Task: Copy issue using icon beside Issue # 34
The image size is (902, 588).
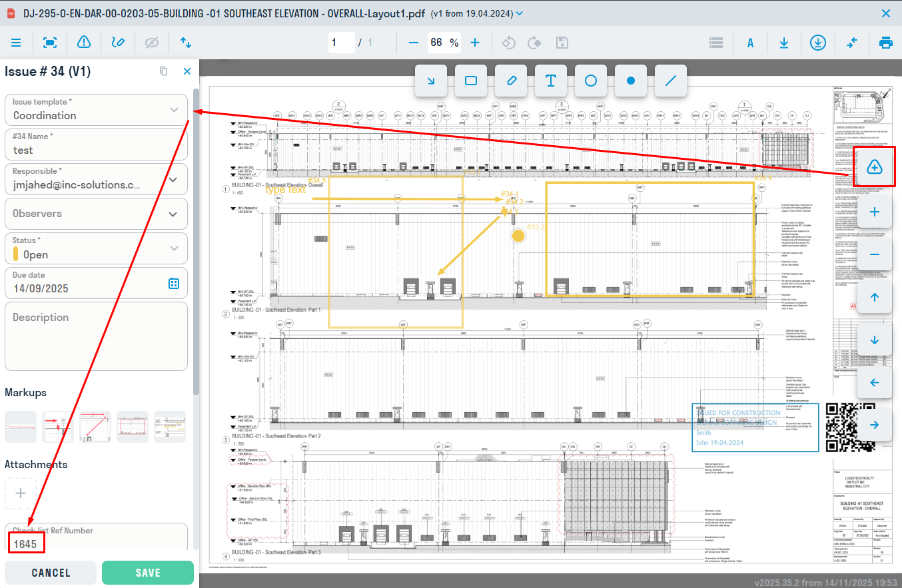Action: [164, 71]
